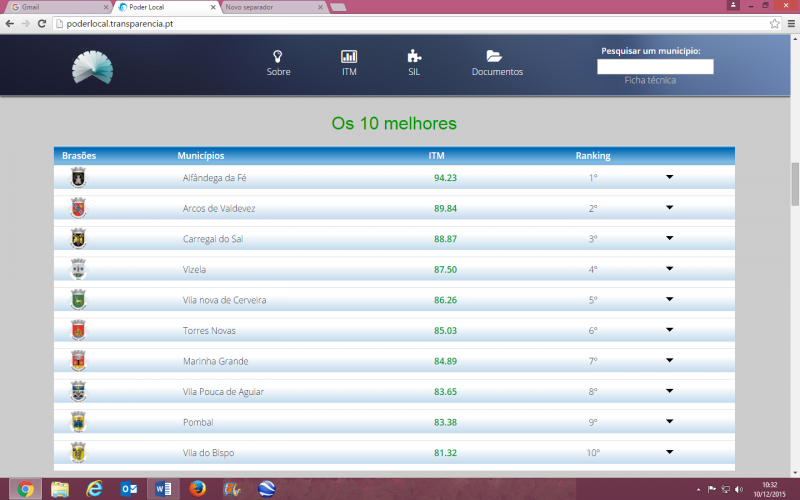The width and height of the screenshot is (800, 500).
Task: Click the SIL puzzle piece icon
Action: click(x=414, y=57)
